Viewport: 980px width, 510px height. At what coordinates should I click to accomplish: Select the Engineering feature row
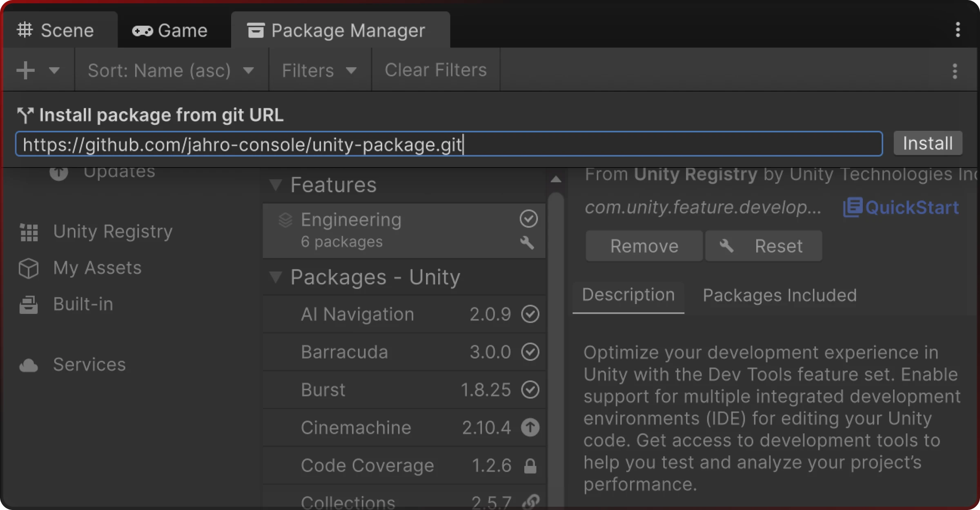(404, 230)
